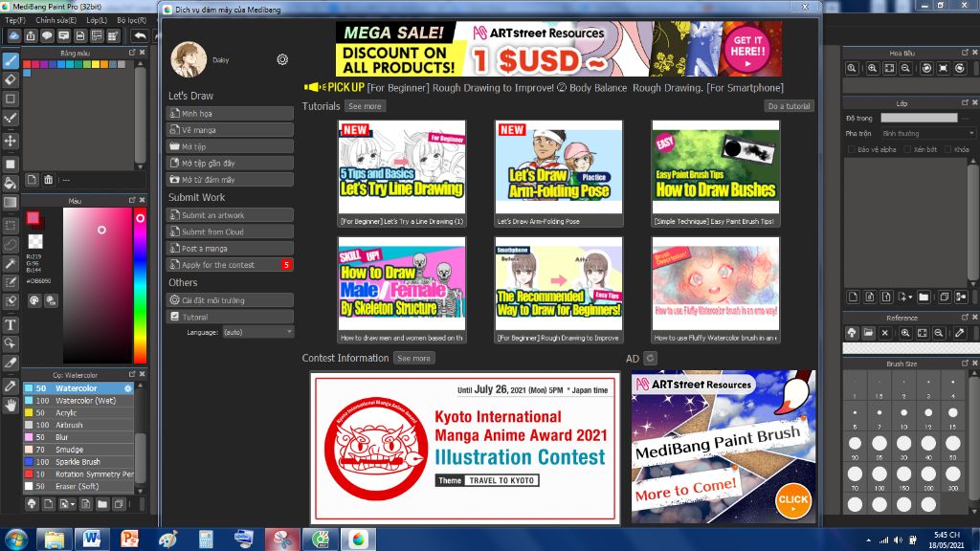The image size is (980, 551).
Task: Enable Bảo vệ alpha checkbox
Action: pyautogui.click(x=852, y=149)
